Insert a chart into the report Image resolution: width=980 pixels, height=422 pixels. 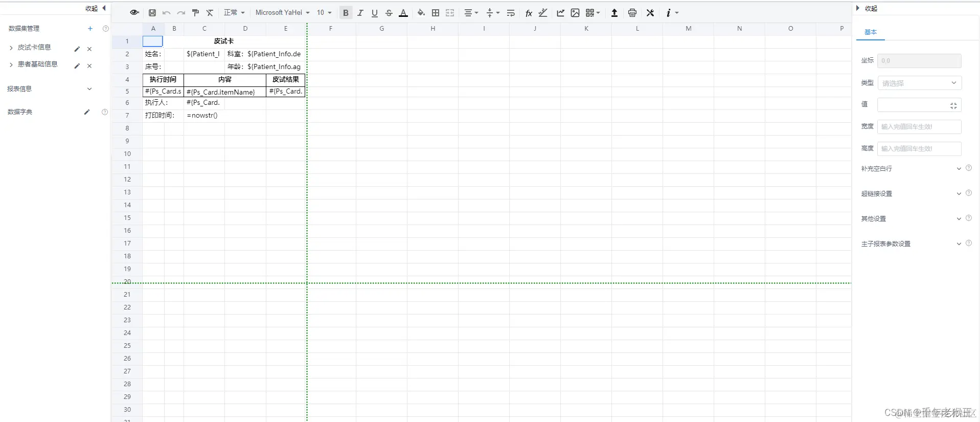coord(561,13)
